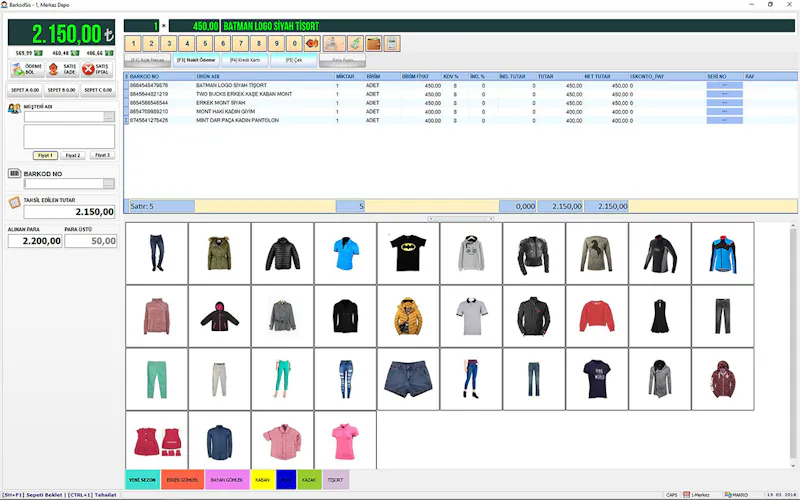The width and height of the screenshot is (800, 500).
Task: Select the ripped blue jeans product tile
Action: click(x=345, y=379)
